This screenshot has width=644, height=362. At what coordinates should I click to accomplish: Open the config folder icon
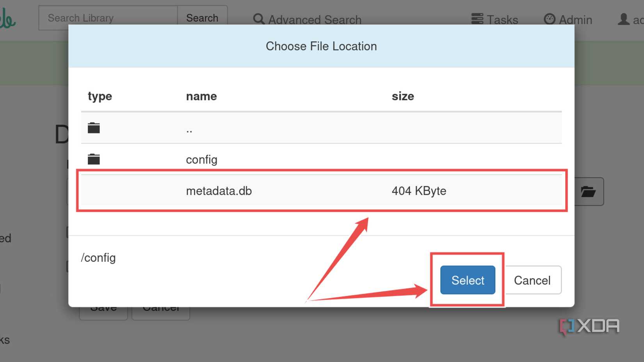(x=93, y=159)
